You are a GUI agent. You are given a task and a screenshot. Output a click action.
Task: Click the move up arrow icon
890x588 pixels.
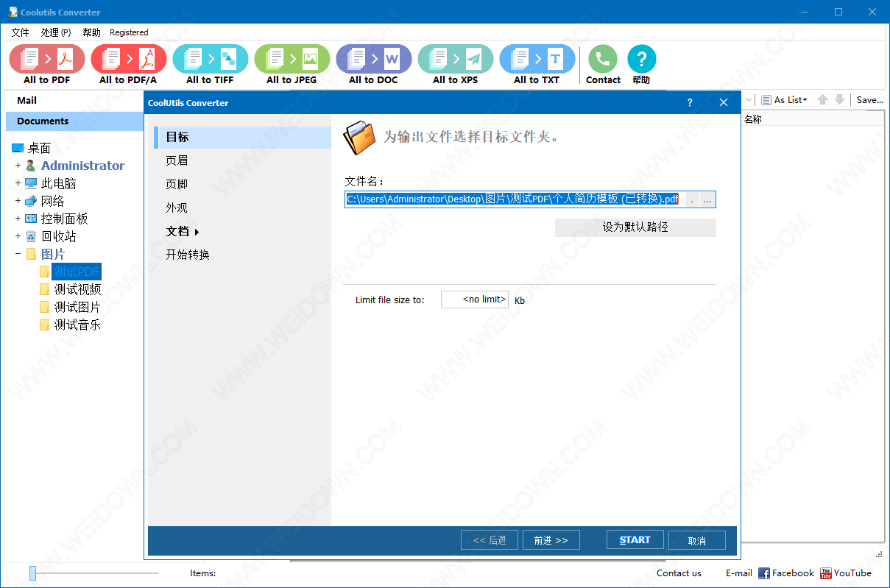823,99
